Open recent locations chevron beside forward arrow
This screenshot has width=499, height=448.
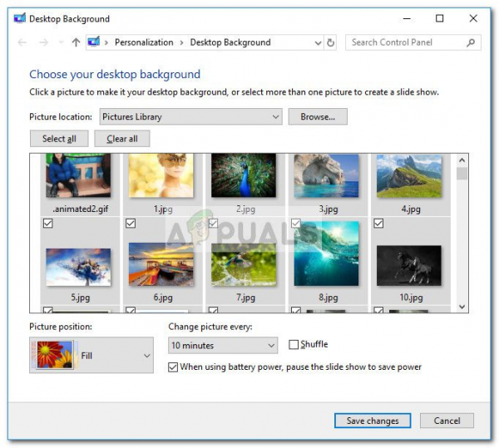coord(61,42)
